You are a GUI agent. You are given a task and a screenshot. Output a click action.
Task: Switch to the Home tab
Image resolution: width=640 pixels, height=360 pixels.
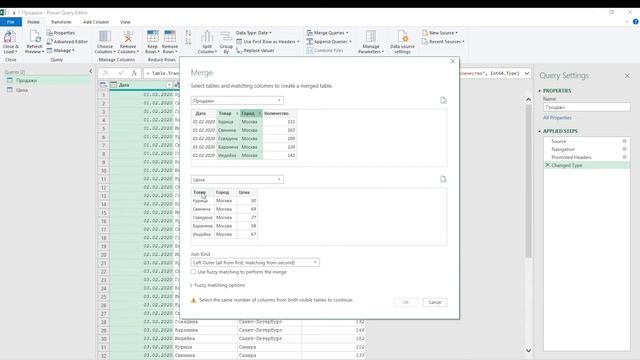[x=33, y=22]
